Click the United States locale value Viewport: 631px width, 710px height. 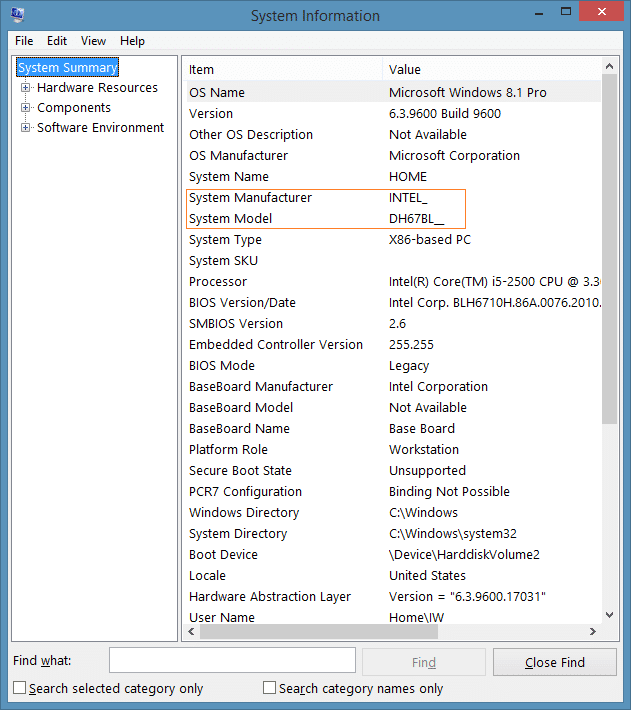coord(427,576)
